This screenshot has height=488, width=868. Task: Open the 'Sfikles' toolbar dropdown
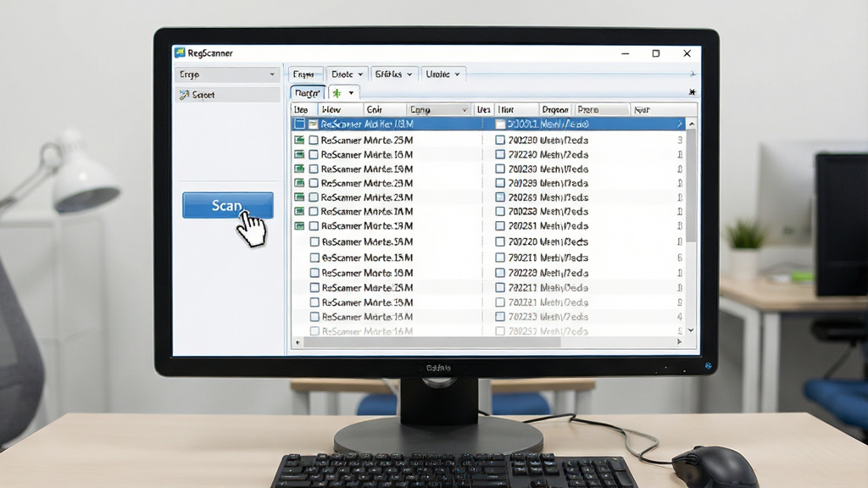click(x=393, y=75)
